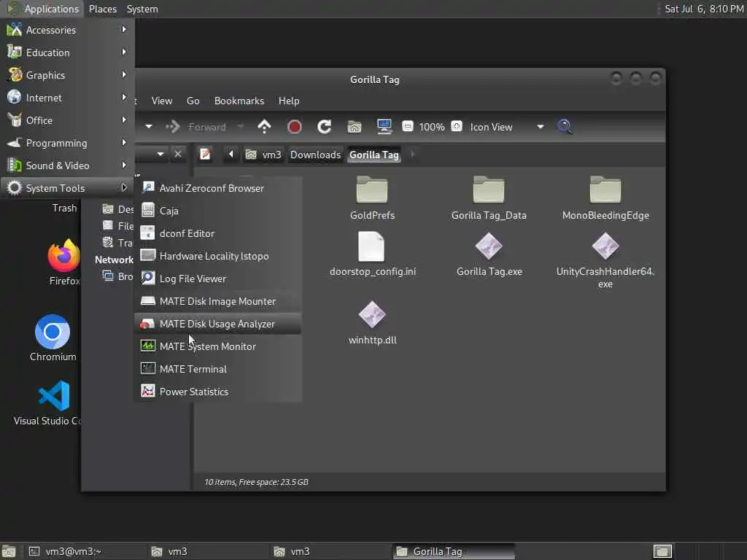Open dconf Editor
This screenshot has width=747, height=560.
[218, 233]
